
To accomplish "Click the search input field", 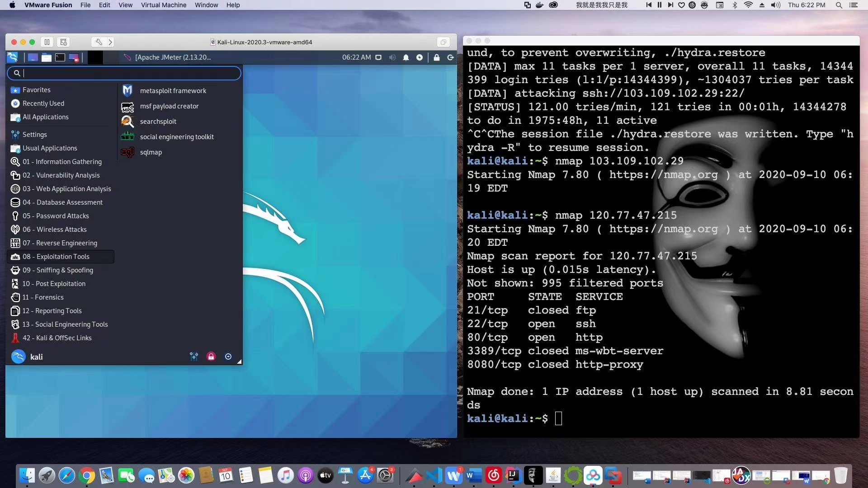I will click(125, 73).
